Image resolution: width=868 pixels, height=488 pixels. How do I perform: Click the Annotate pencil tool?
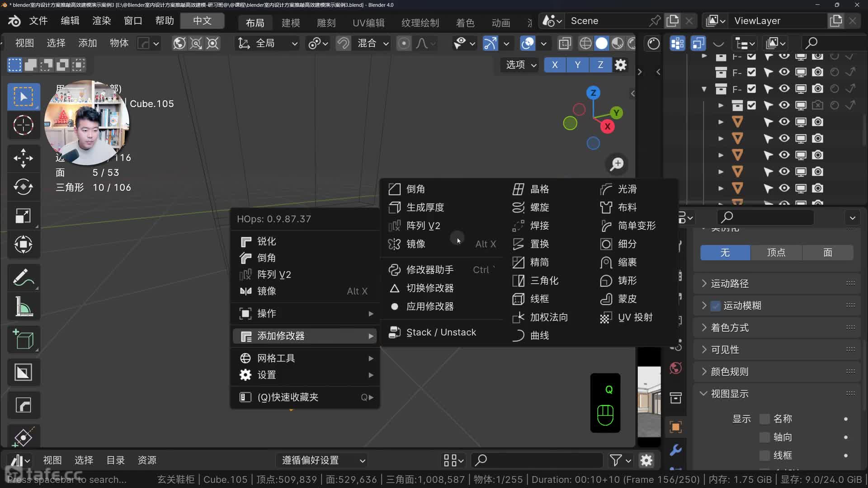[23, 277]
